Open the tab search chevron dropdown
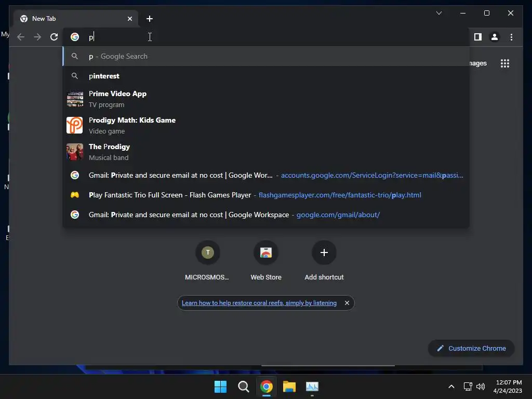Viewport: 532px width, 399px height. click(438, 13)
